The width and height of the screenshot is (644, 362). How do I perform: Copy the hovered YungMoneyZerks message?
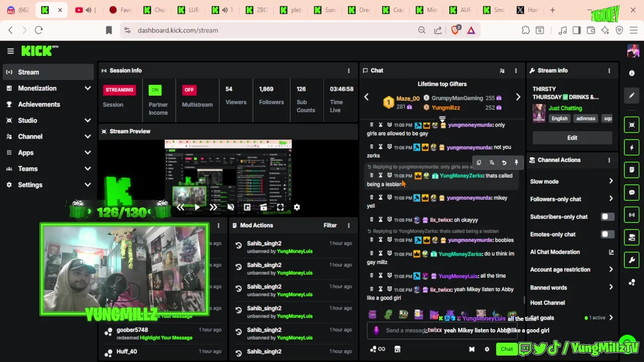pos(478,163)
